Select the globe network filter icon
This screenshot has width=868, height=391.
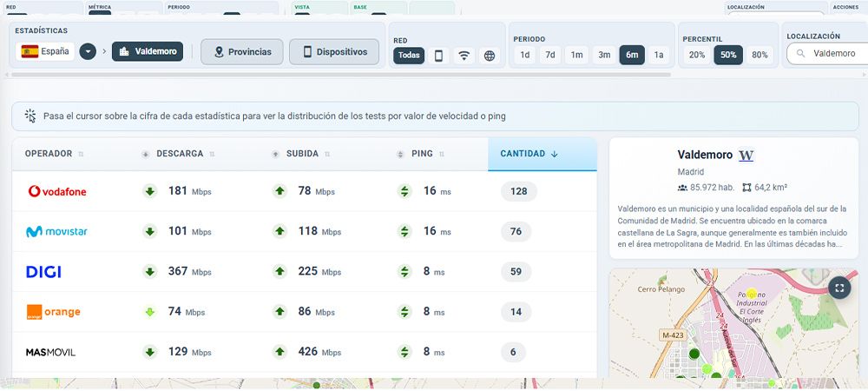(x=490, y=56)
